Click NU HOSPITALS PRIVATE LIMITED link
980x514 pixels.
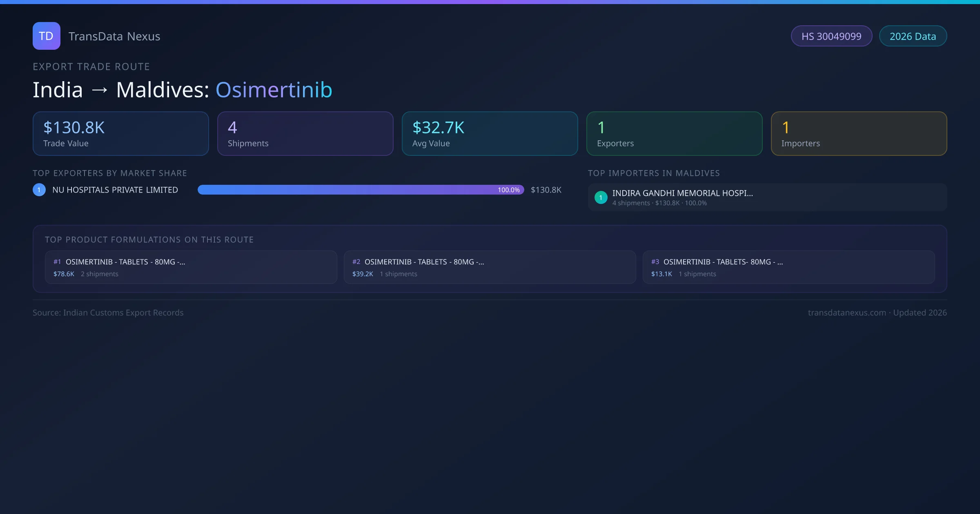click(x=115, y=190)
